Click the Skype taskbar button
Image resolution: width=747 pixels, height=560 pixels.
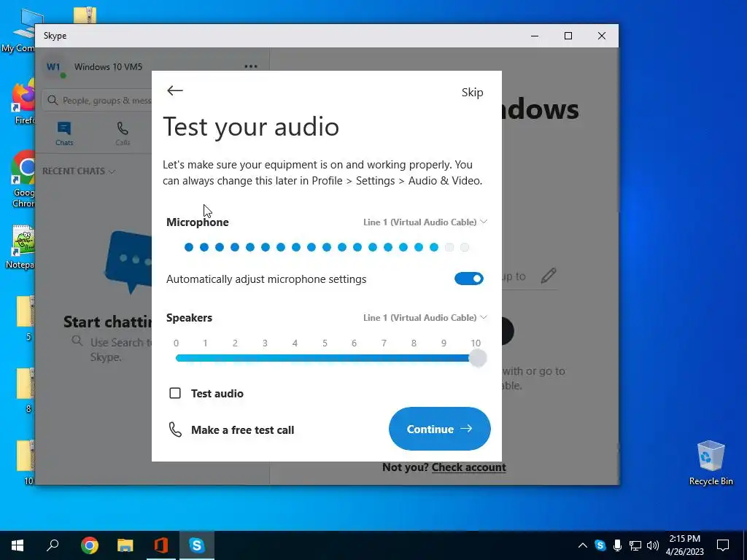point(196,545)
